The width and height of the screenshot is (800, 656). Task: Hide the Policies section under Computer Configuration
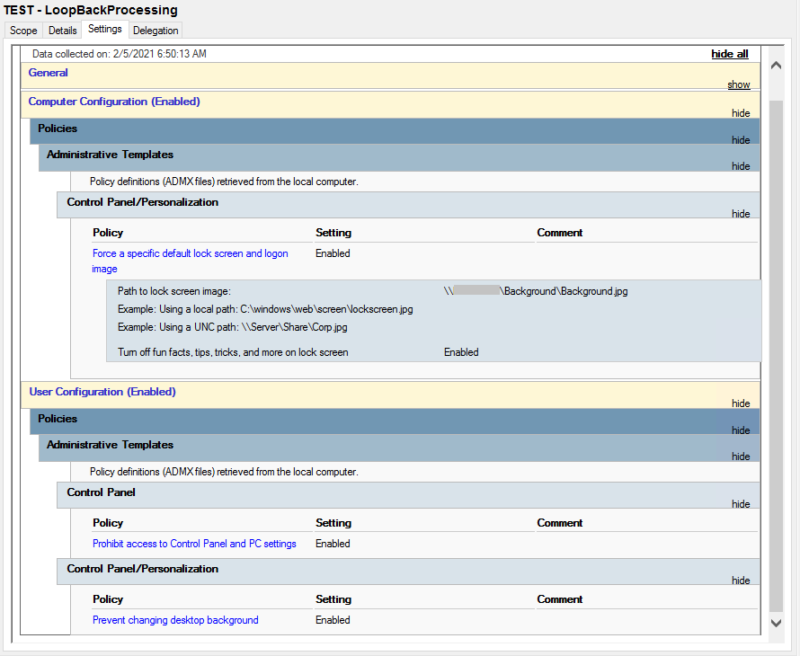(740, 140)
